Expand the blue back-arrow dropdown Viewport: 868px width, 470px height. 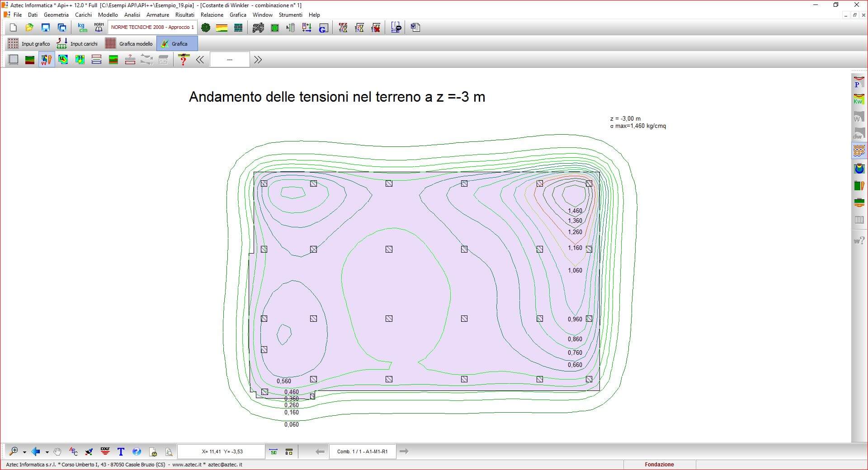pyautogui.click(x=47, y=451)
